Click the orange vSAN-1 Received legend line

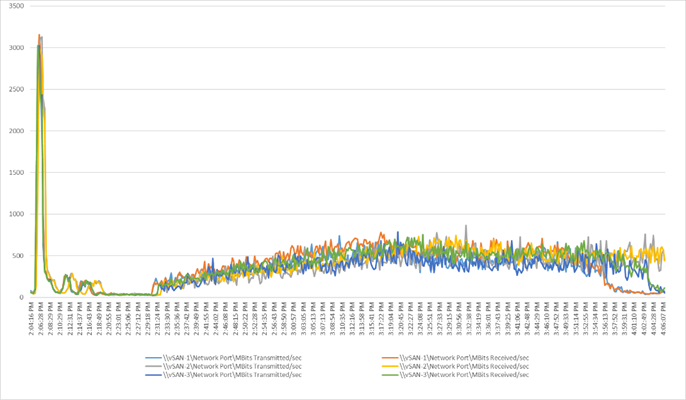pos(390,358)
